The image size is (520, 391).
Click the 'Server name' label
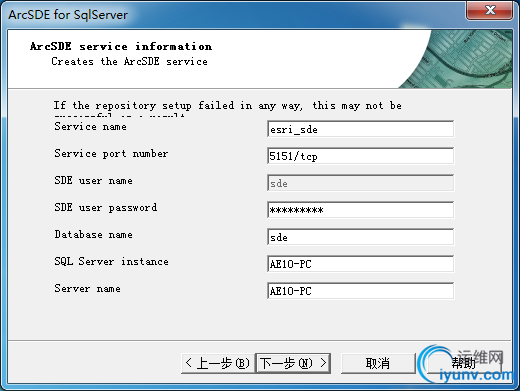[87, 289]
